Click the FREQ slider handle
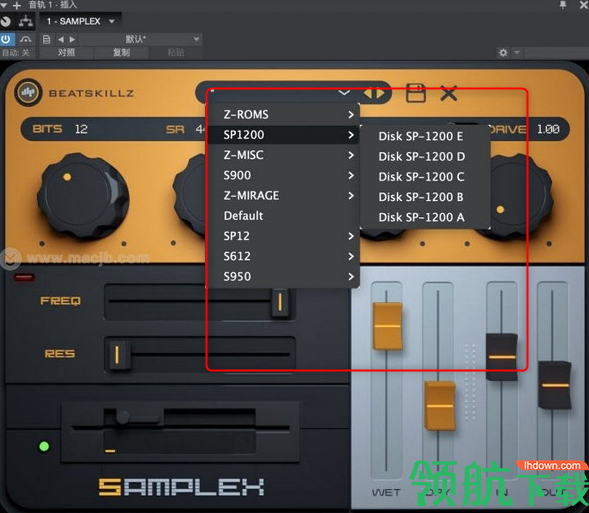Image resolution: width=589 pixels, height=513 pixels. click(280, 302)
